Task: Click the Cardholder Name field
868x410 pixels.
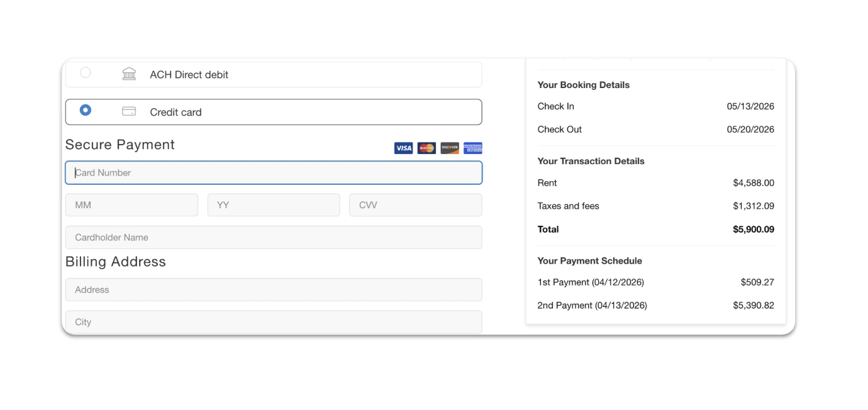Action: [x=274, y=237]
